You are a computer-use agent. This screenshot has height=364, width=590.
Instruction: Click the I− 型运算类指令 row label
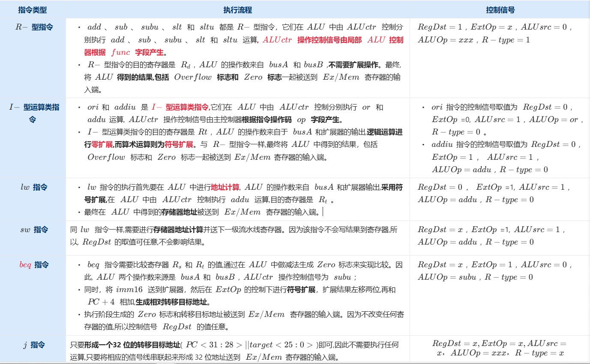(34, 113)
